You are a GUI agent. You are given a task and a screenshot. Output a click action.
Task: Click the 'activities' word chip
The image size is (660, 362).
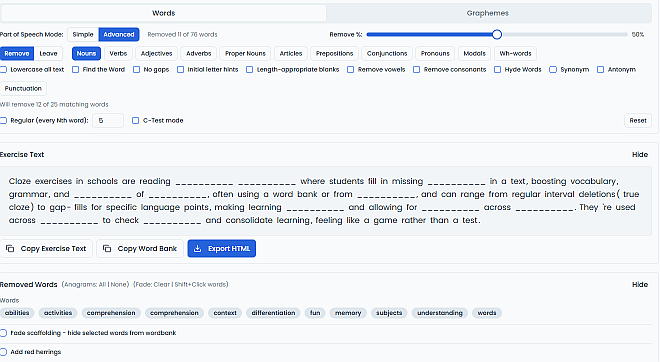point(58,313)
